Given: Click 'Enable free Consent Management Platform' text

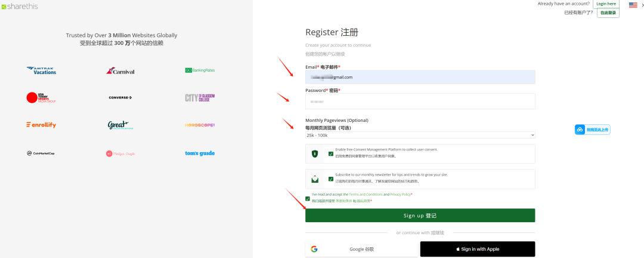Looking at the screenshot, I should tap(386, 150).
